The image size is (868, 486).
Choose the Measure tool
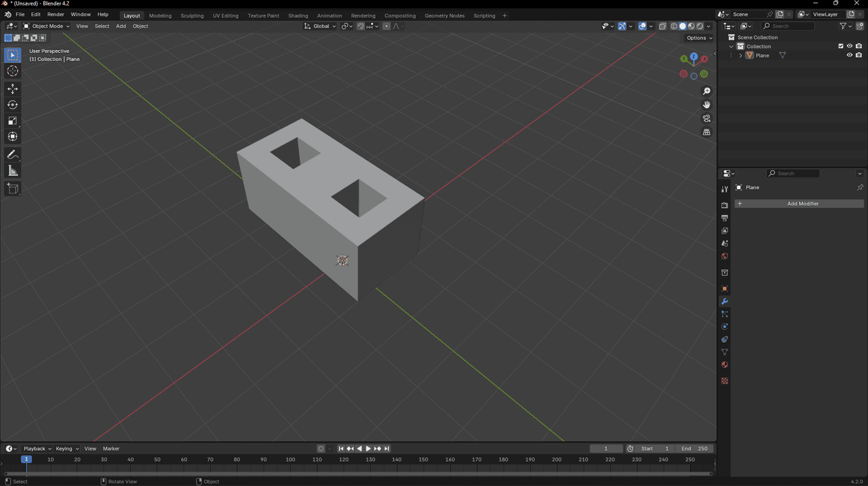pyautogui.click(x=12, y=171)
